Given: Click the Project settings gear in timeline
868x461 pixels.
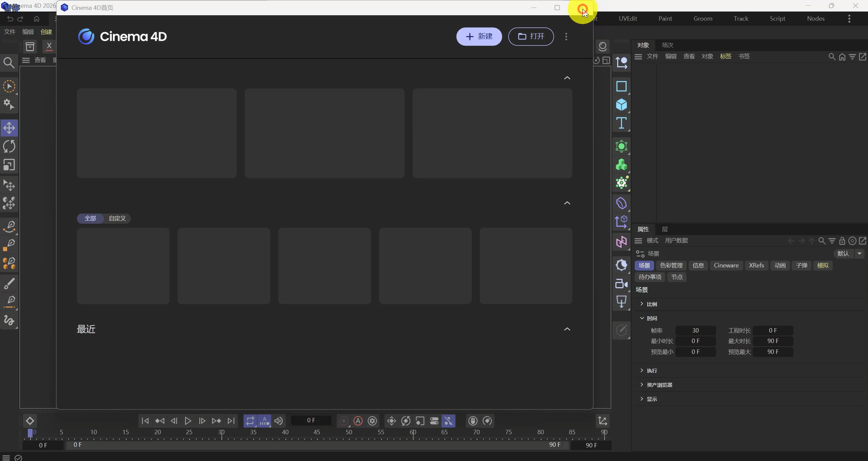Looking at the screenshot, I should [372, 421].
